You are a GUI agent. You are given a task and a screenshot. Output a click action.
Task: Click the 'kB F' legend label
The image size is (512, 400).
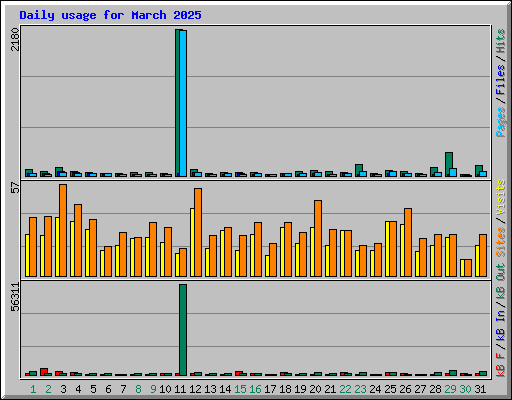tap(501, 364)
